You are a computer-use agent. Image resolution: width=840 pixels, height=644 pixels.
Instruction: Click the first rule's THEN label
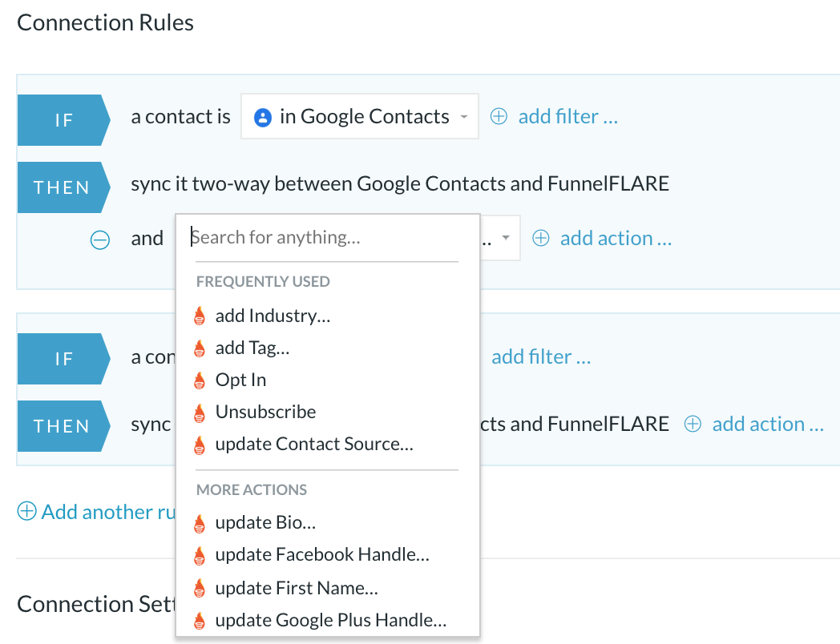pos(64,187)
